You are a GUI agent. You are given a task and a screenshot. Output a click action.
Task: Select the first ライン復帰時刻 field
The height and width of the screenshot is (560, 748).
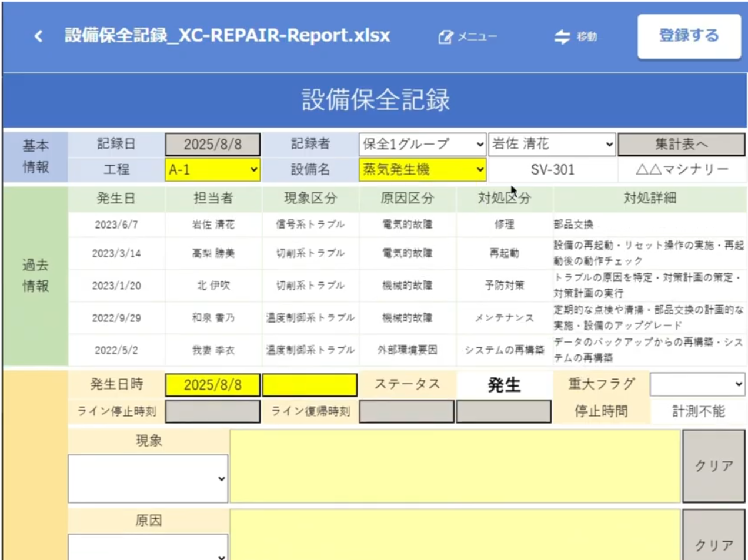click(x=406, y=411)
